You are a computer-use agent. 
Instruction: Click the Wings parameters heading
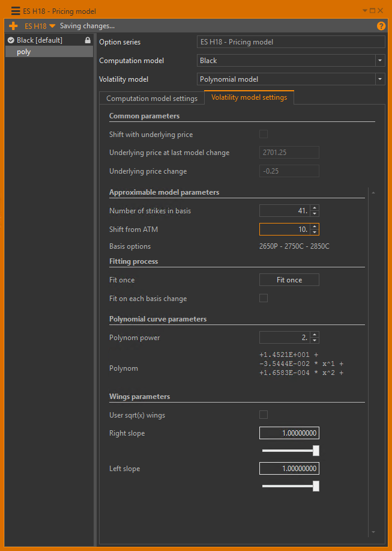tap(139, 397)
